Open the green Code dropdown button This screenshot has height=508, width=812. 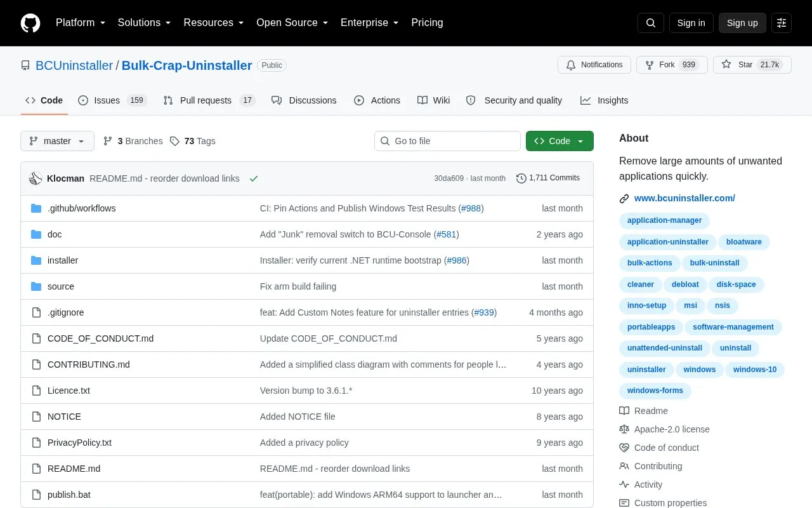point(560,141)
